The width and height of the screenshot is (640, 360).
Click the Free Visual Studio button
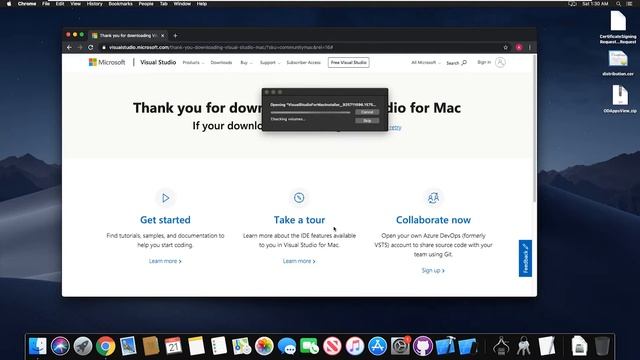coord(349,62)
